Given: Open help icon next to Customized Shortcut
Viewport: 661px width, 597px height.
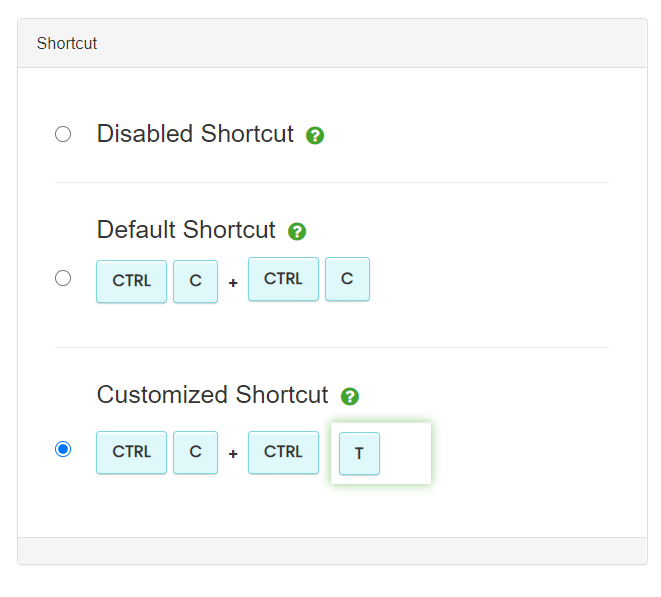Looking at the screenshot, I should click(x=349, y=396).
